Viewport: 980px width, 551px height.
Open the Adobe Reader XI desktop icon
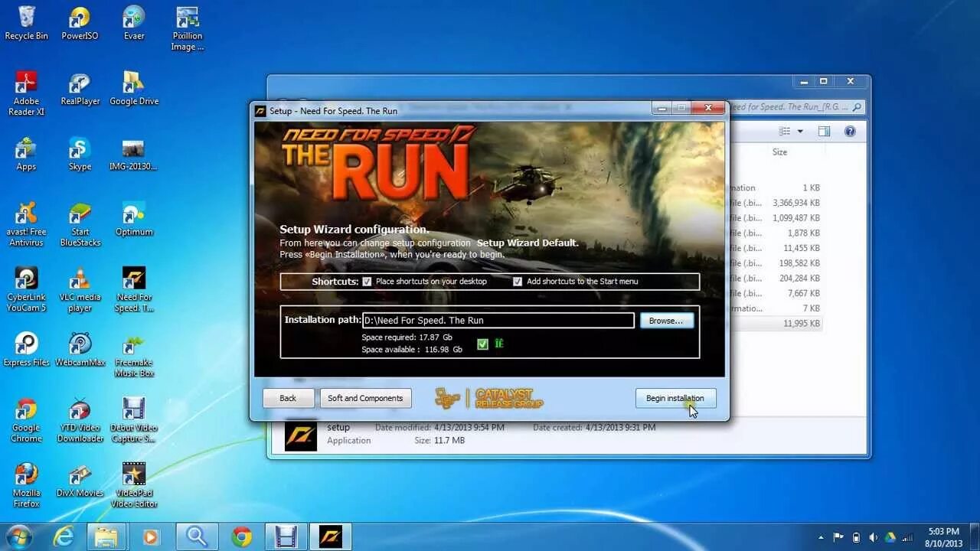26,93
